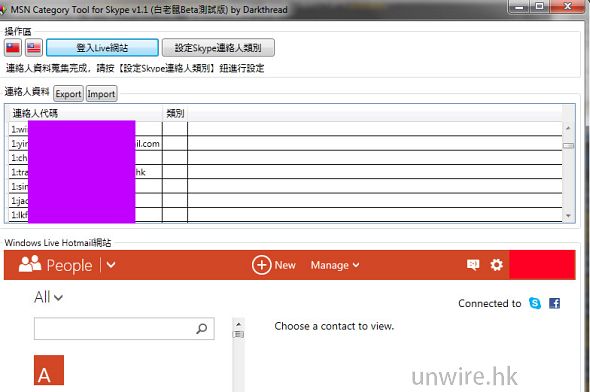Click the 登入Live網站 button
This screenshot has height=392, width=590.
click(x=102, y=48)
